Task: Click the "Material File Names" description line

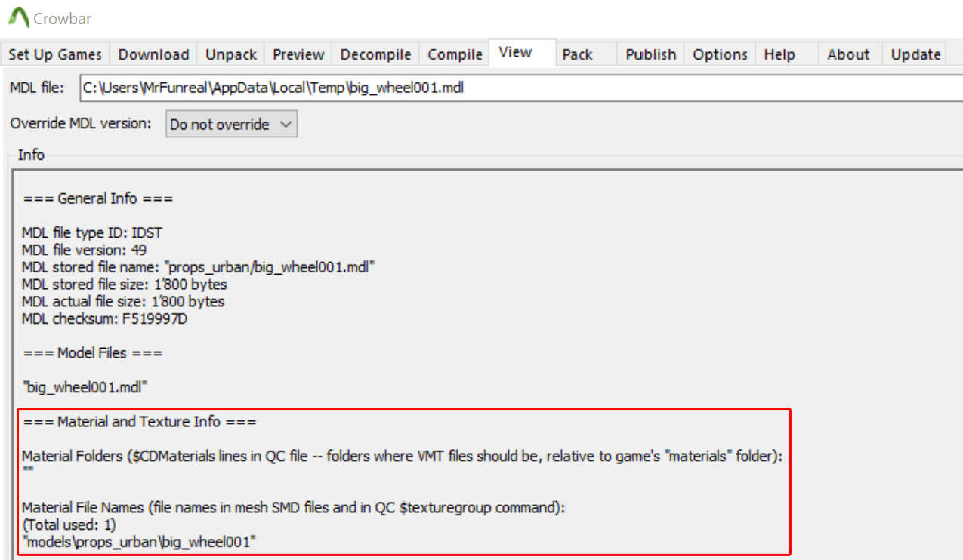Action: tap(294, 508)
